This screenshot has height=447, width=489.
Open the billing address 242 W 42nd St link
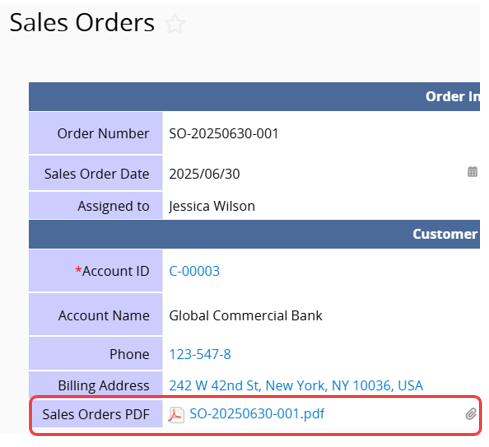[296, 385]
